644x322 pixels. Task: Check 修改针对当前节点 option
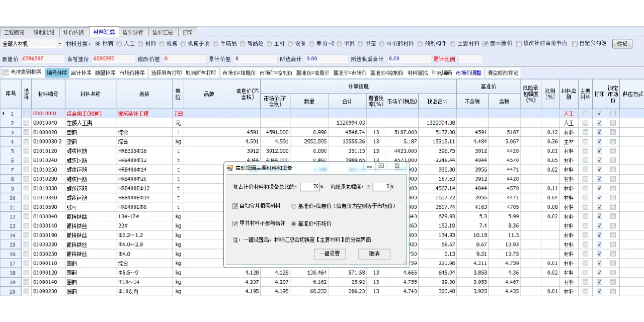coord(518,43)
